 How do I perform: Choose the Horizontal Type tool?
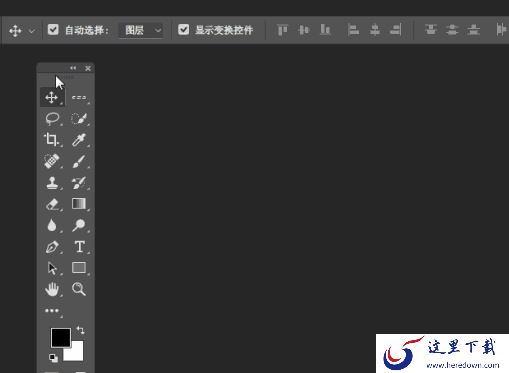point(79,247)
